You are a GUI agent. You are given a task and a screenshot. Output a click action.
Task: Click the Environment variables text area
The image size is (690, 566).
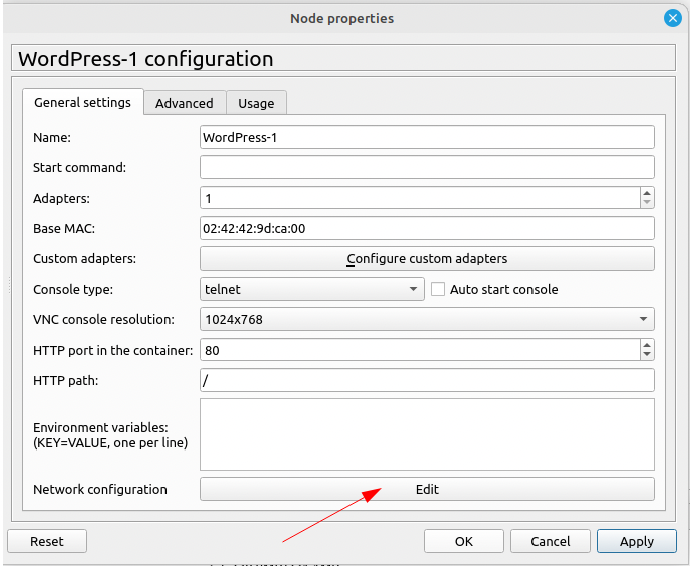coord(427,434)
